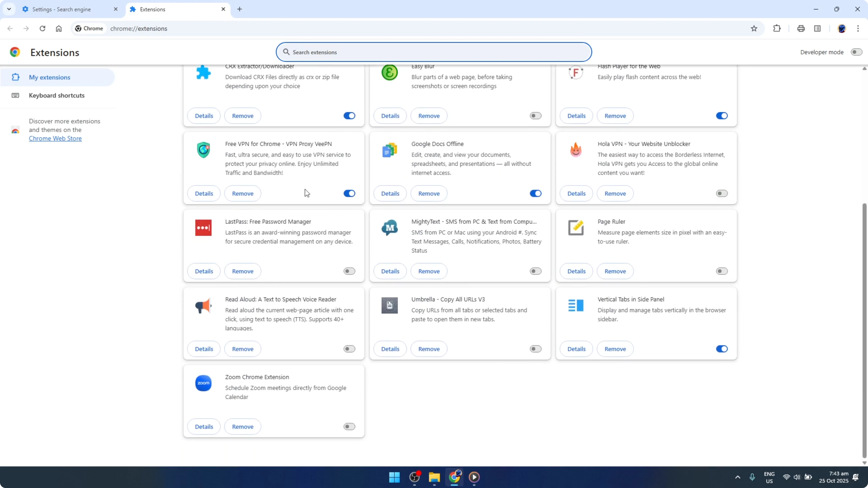Screen dimensions: 868x488
Task: Open the tab search dropdown arrow
Action: (9, 9)
